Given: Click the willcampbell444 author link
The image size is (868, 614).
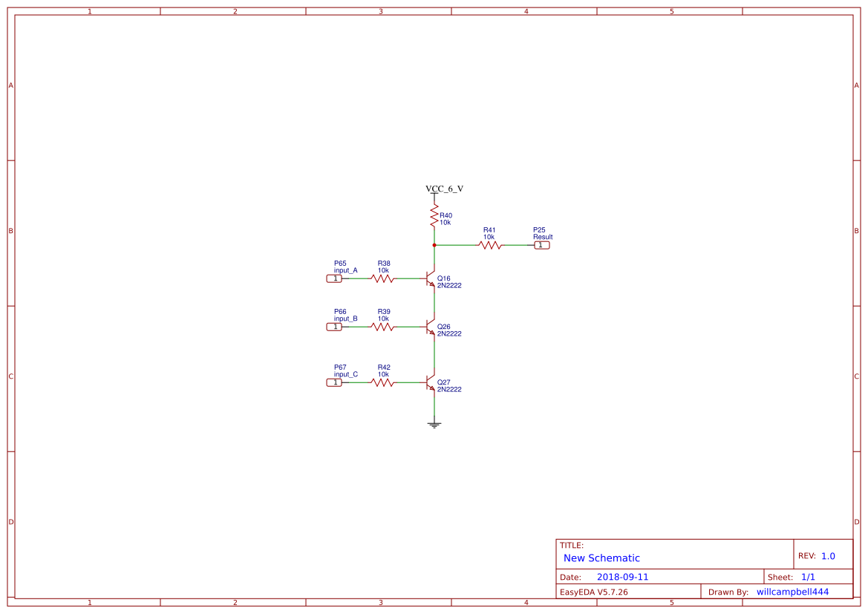Looking at the screenshot, I should click(792, 591).
